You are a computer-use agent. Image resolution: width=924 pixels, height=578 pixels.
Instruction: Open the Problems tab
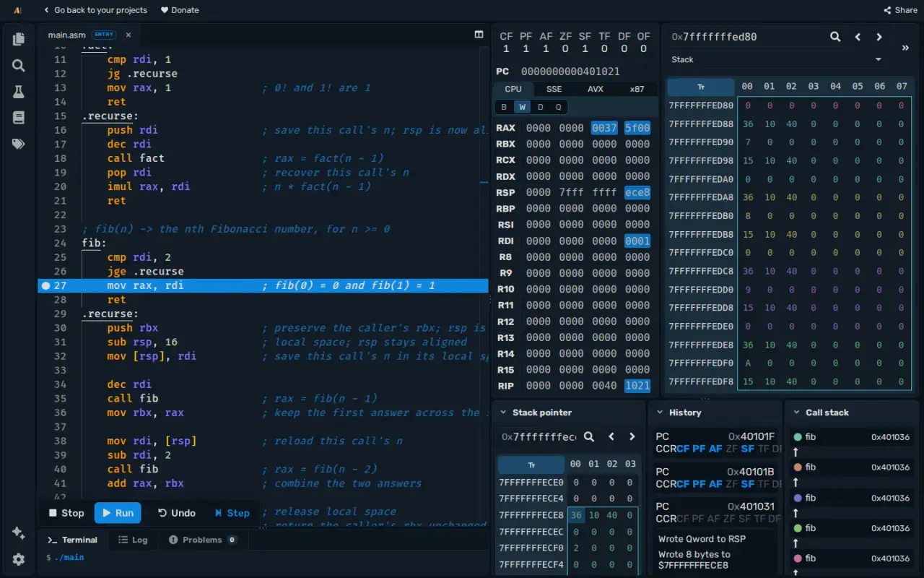tap(202, 540)
